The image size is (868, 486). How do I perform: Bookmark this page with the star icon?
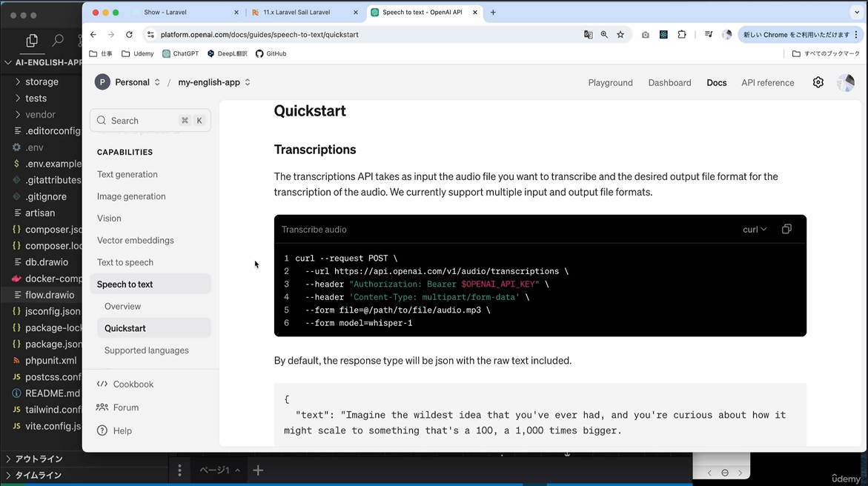tap(620, 35)
